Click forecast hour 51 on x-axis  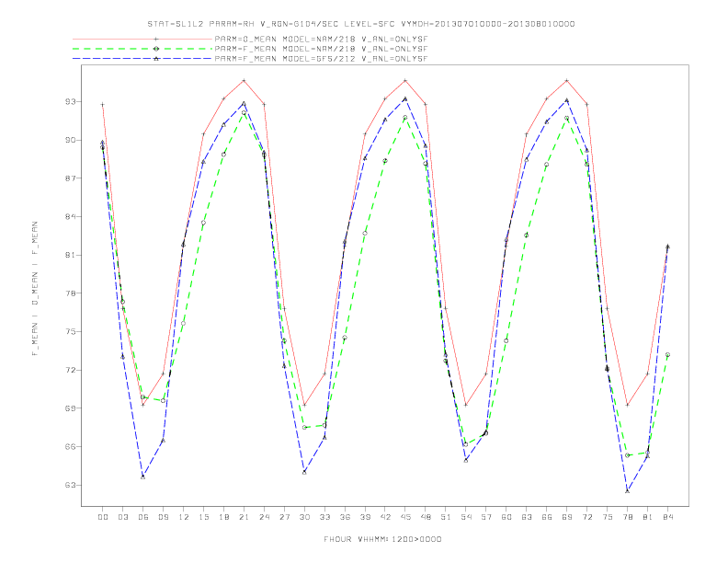pos(446,517)
